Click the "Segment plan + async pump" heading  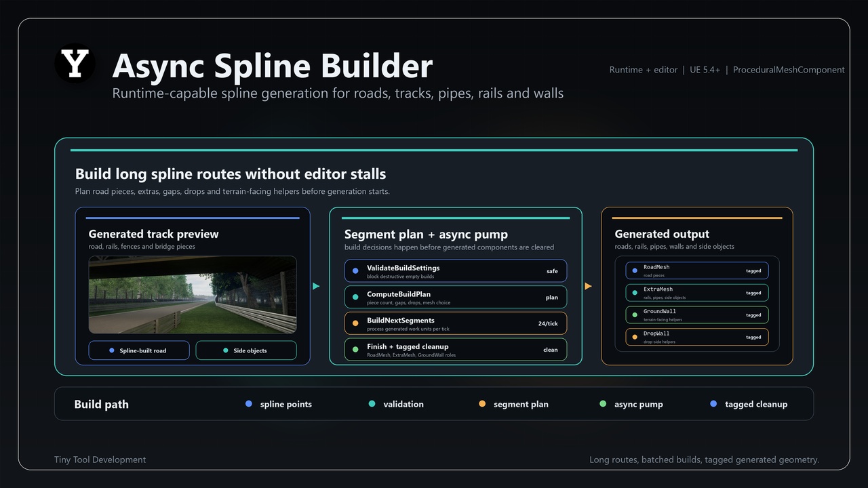click(426, 234)
